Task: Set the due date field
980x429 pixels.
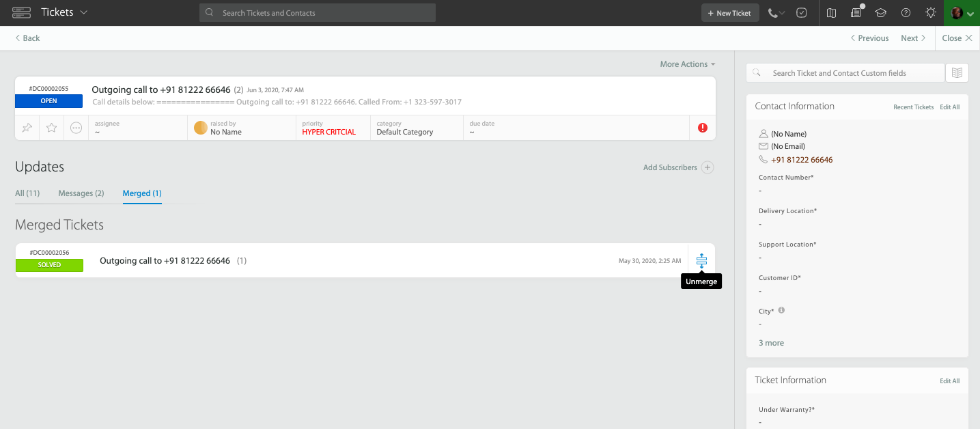Action: pos(576,128)
